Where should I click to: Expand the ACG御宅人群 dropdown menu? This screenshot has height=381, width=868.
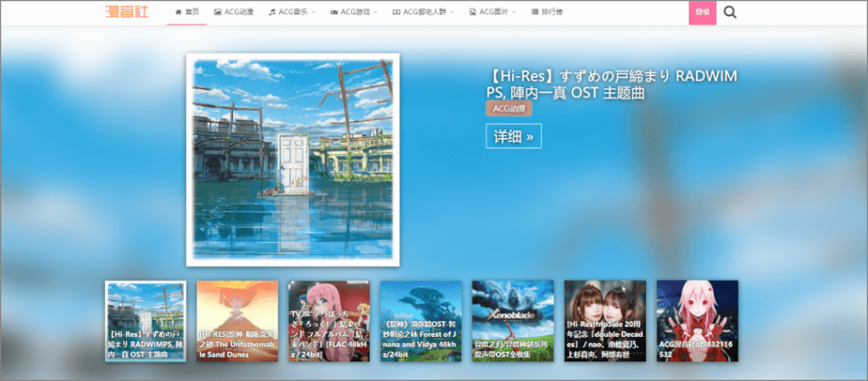423,12
